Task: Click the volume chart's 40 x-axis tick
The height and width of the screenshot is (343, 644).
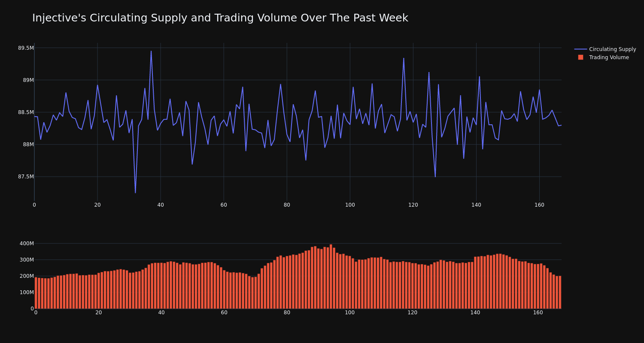Action: [x=161, y=313]
